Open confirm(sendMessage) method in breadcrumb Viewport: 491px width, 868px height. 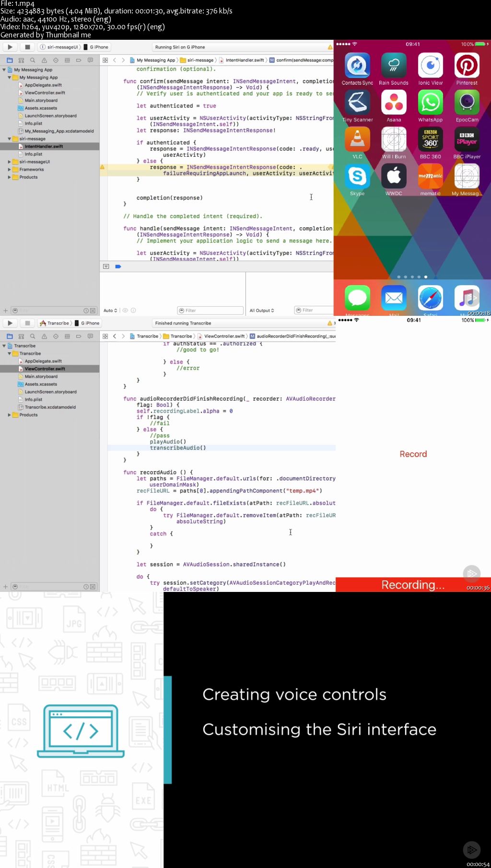pyautogui.click(x=301, y=60)
